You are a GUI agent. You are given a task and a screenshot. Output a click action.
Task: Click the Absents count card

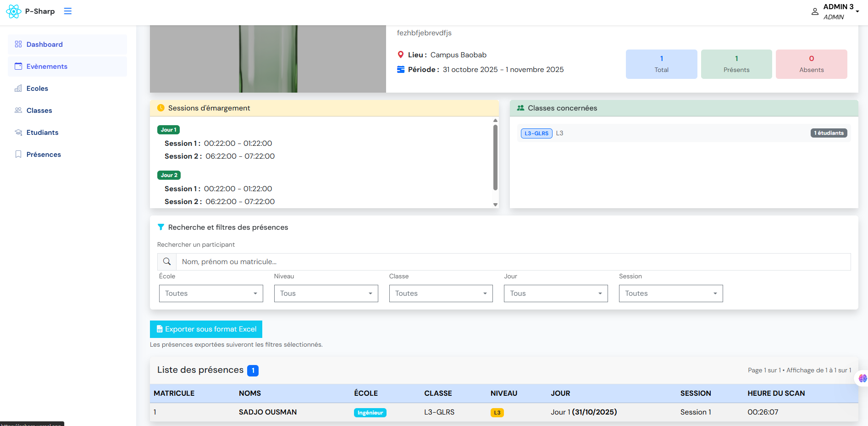tap(812, 64)
